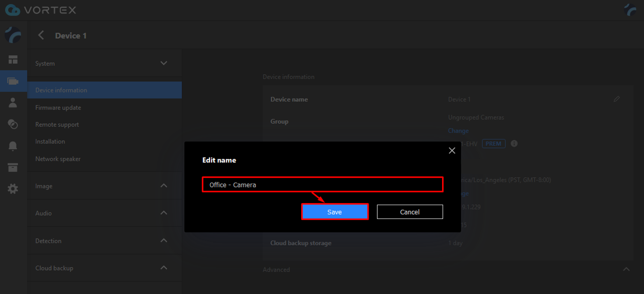The width and height of the screenshot is (644, 294).
Task: Expand the Audio section
Action: point(164,213)
